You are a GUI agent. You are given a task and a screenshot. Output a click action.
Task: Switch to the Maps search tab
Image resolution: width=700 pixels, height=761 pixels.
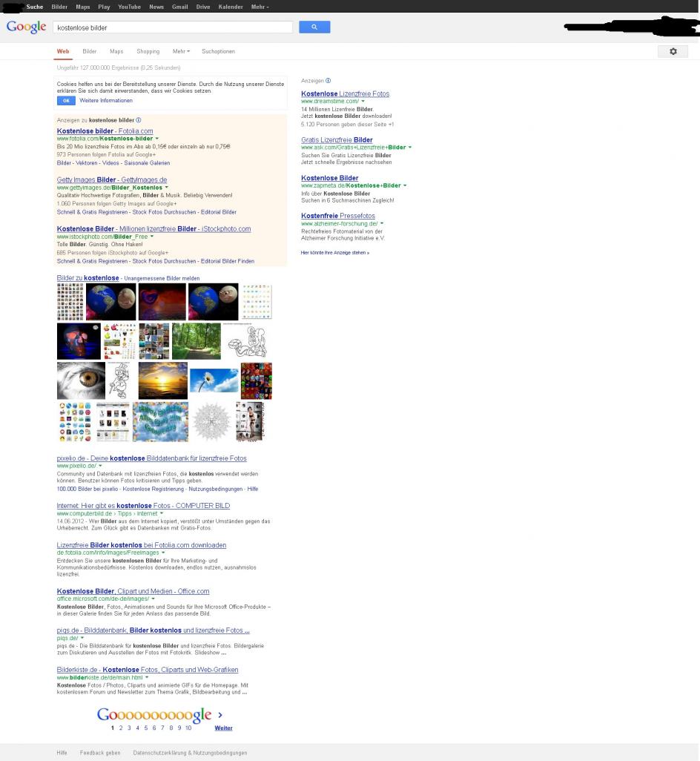116,51
